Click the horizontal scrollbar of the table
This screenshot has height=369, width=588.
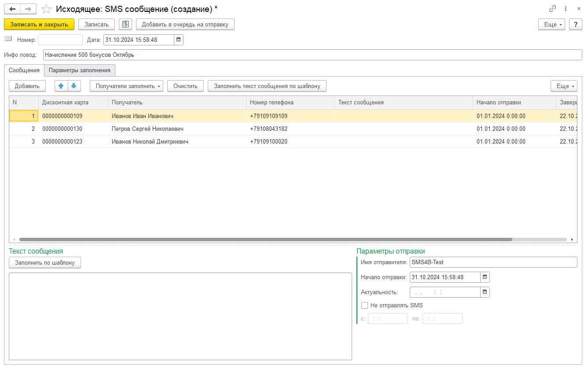pyautogui.click(x=265, y=240)
